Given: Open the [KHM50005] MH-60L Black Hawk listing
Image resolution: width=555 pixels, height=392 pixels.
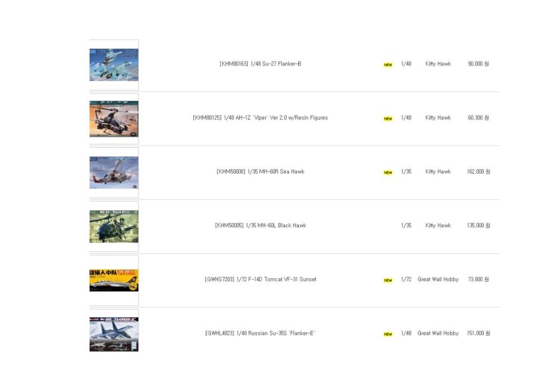Looking at the screenshot, I should 260,225.
